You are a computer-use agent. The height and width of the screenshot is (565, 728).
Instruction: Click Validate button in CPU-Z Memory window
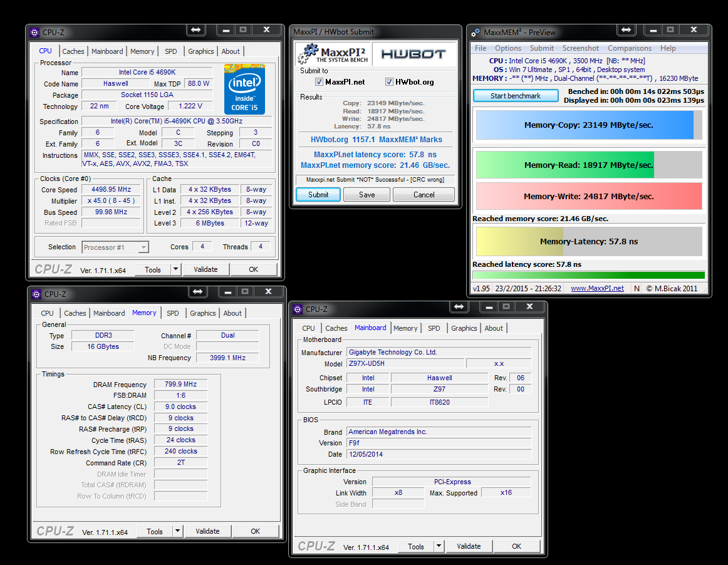coord(207,531)
